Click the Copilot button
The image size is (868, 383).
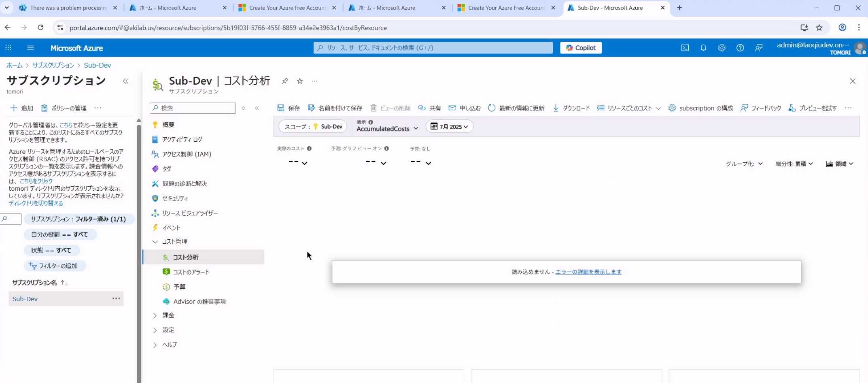(x=581, y=48)
